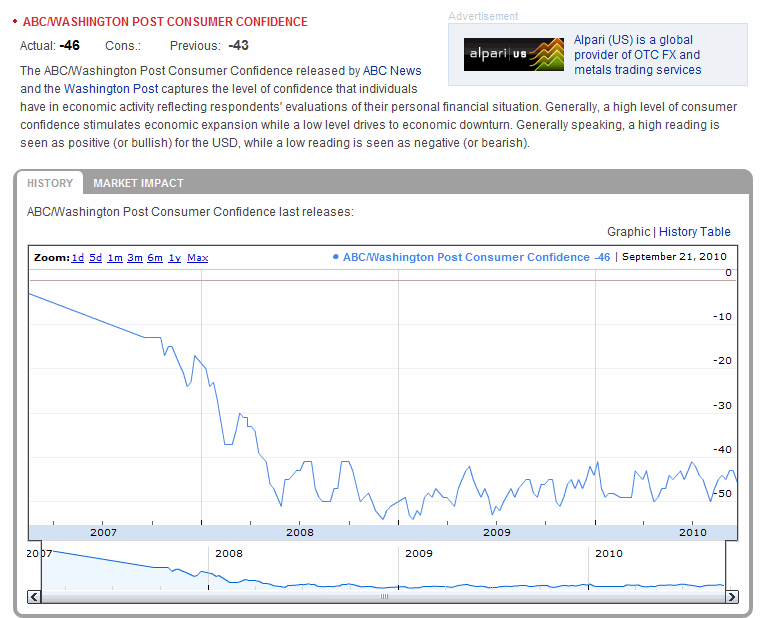Set chart zoom to 1m
Screen dimensions: 760x618
(115, 258)
